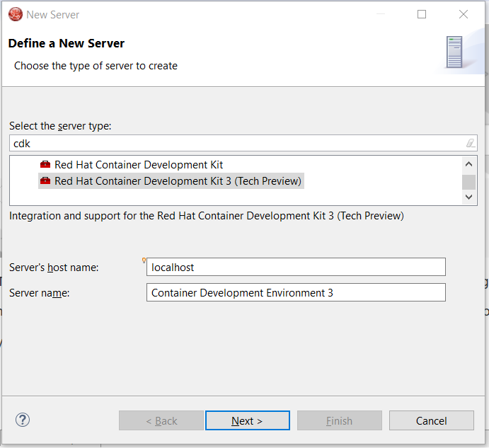Select Red Hat Container Development Kit 3 (Tech Preview)
The width and height of the screenshot is (489, 448).
tap(178, 181)
